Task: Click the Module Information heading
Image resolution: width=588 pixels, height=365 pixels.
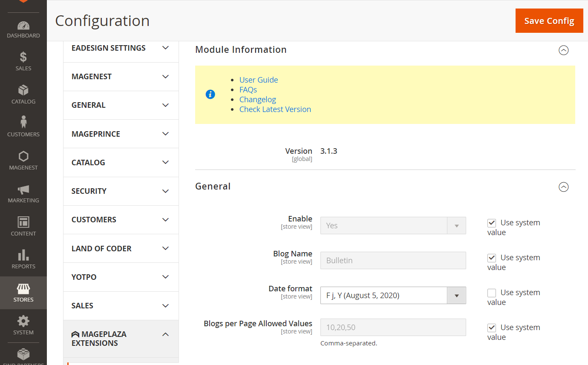Action: pos(241,49)
